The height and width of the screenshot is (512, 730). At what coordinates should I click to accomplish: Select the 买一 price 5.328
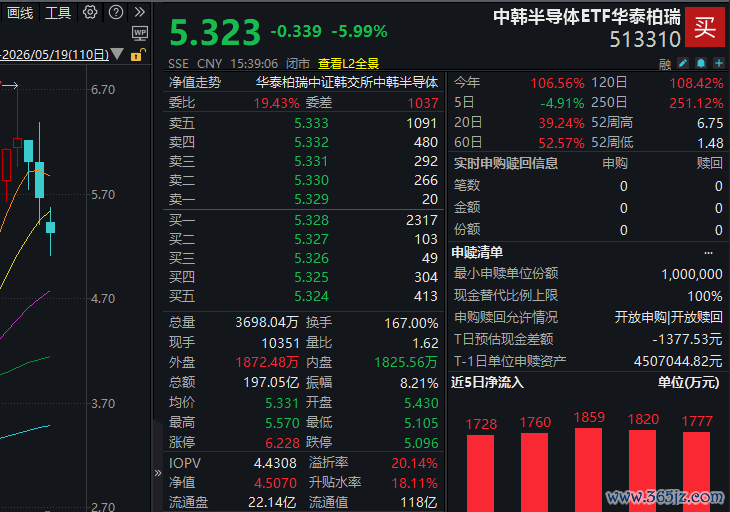click(x=311, y=220)
